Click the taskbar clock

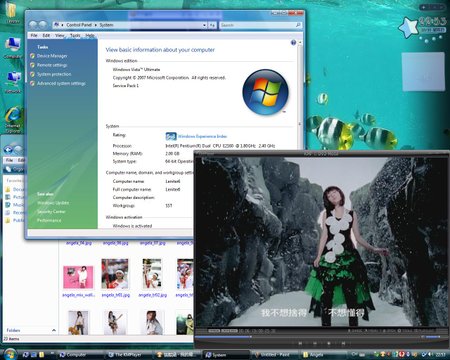[x=441, y=354]
